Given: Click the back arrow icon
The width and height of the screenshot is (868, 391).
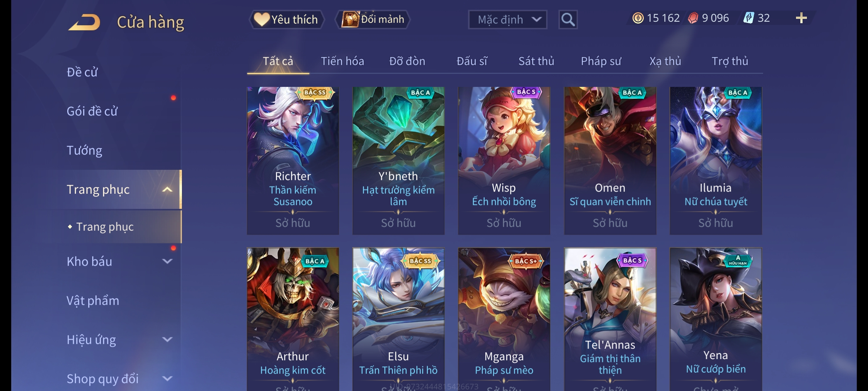Looking at the screenshot, I should point(84,22).
